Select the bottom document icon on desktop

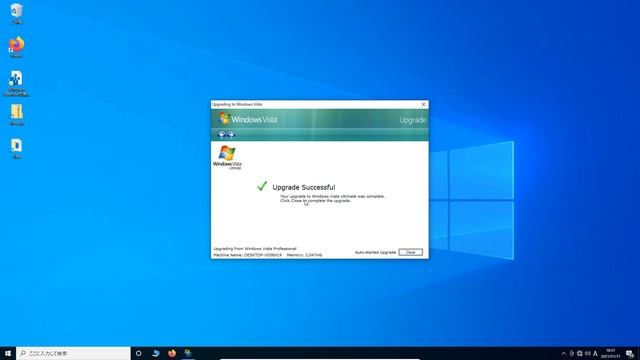pos(17,148)
